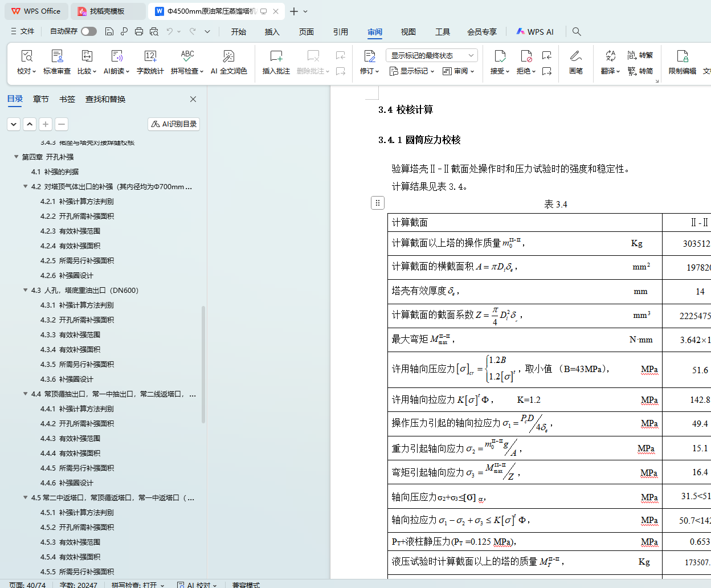
Task: Click the navigation pane vertical scrollbar
Action: pyautogui.click(x=203, y=365)
